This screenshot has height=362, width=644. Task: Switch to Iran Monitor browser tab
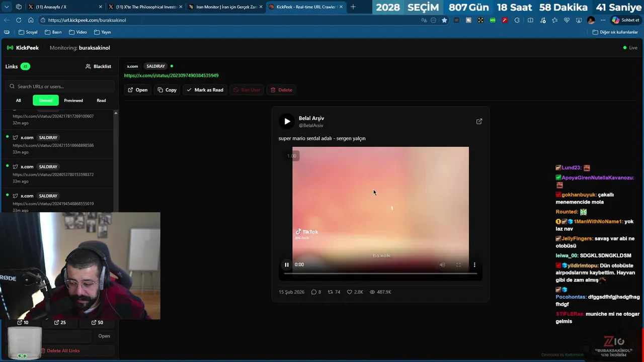pos(225,7)
